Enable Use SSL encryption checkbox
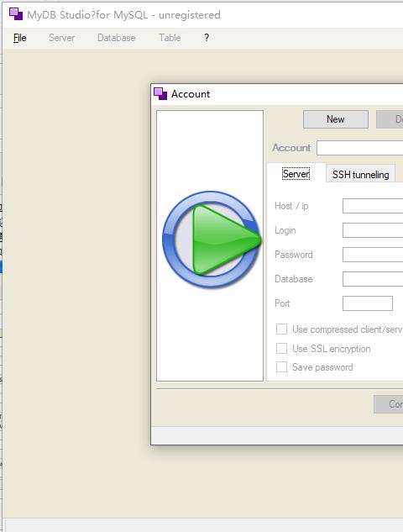 click(x=281, y=349)
